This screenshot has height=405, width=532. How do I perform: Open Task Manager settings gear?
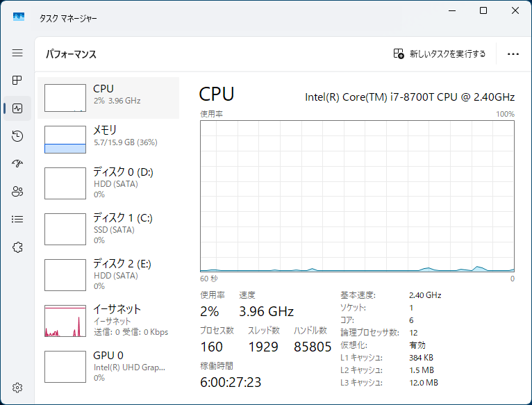coord(17,387)
